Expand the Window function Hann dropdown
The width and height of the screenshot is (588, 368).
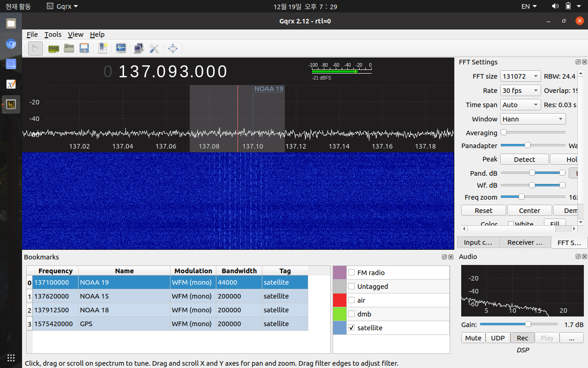click(533, 119)
